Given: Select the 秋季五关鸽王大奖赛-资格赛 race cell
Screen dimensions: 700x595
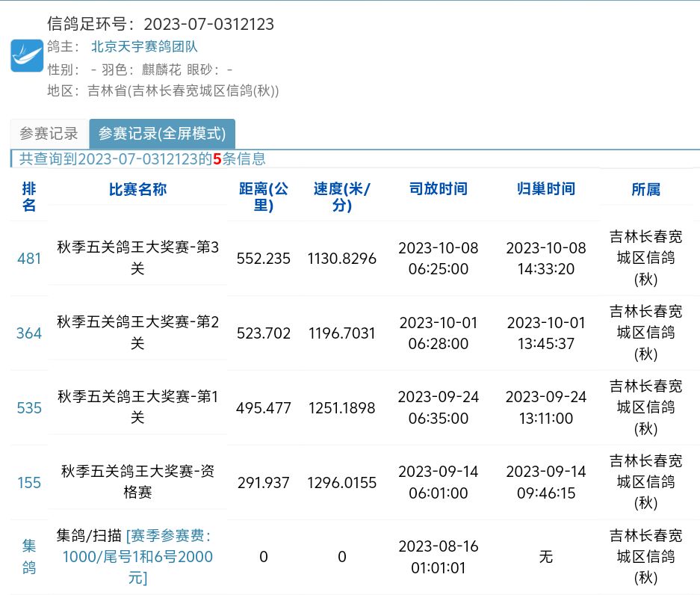Looking at the screenshot, I should (x=137, y=482).
